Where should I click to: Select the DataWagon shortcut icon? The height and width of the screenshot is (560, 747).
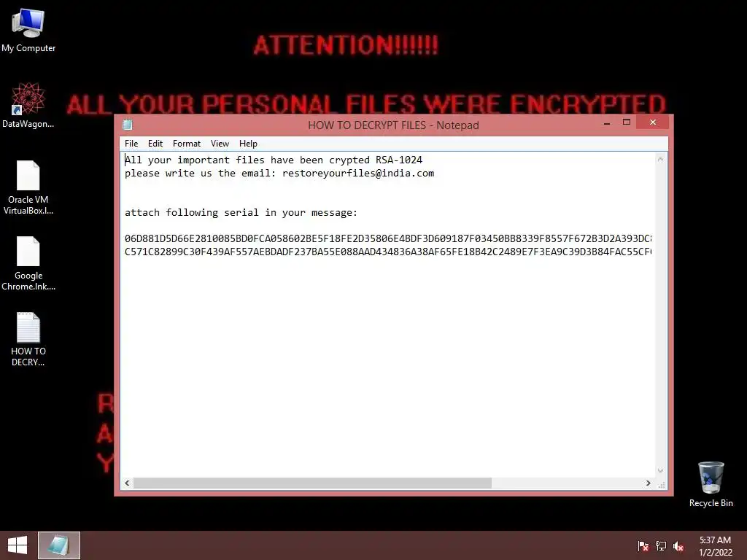[28, 105]
